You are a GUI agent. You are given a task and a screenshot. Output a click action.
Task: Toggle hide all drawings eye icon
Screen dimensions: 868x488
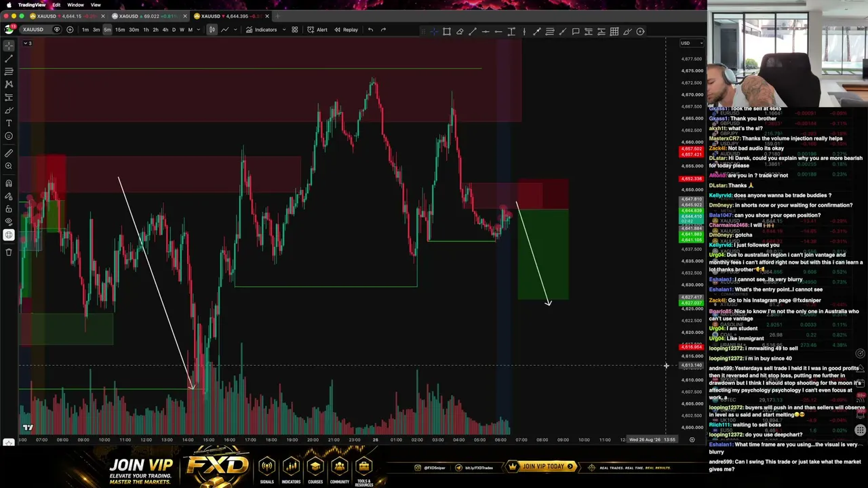pyautogui.click(x=9, y=222)
